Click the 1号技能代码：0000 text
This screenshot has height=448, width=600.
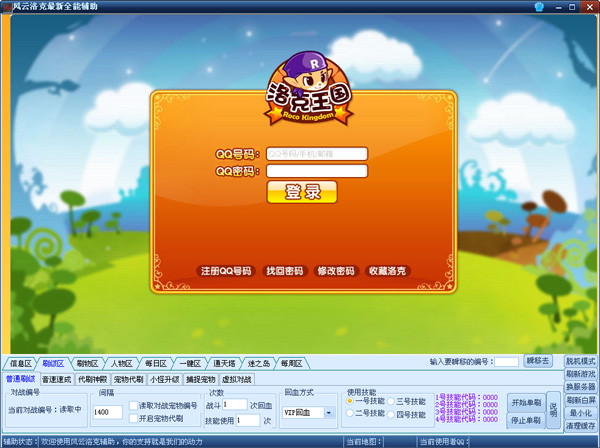point(466,397)
